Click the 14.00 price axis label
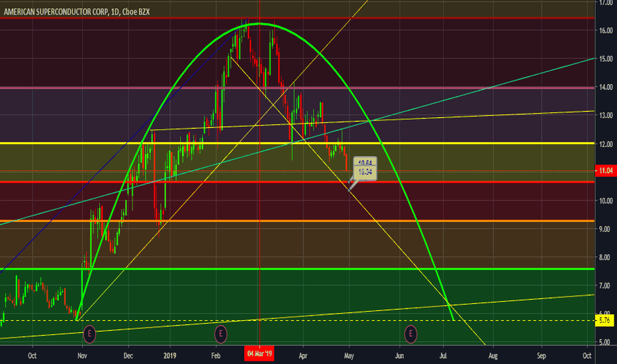The width and height of the screenshot is (617, 364). click(606, 87)
